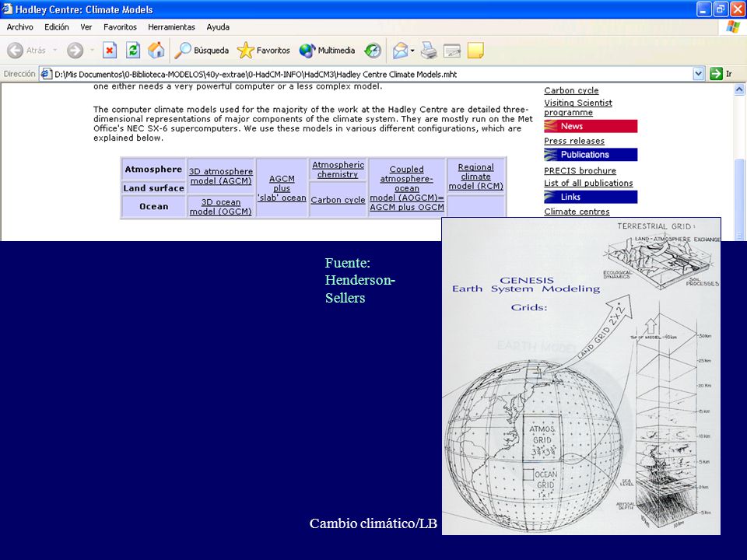
Task: Expand the forward button history dropdown
Action: (x=92, y=50)
